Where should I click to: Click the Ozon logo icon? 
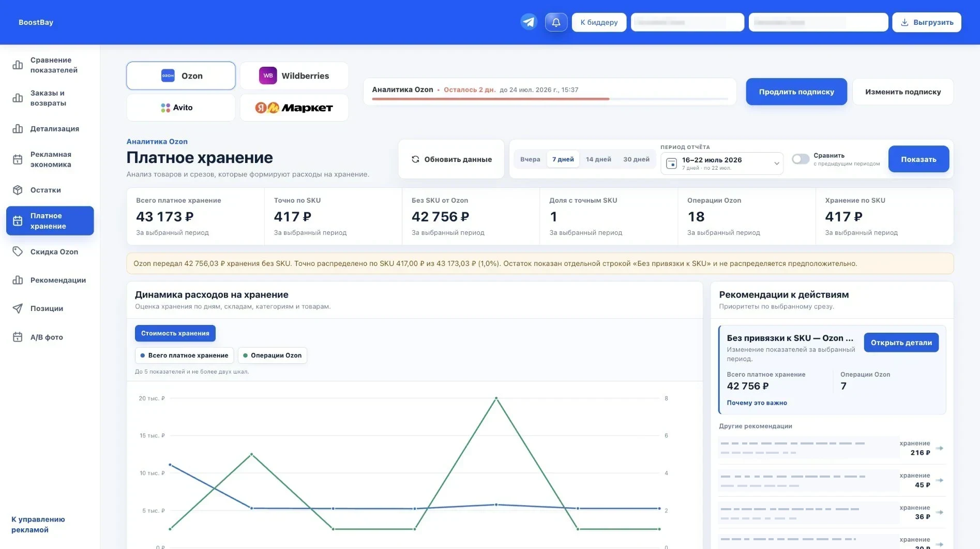tap(168, 76)
